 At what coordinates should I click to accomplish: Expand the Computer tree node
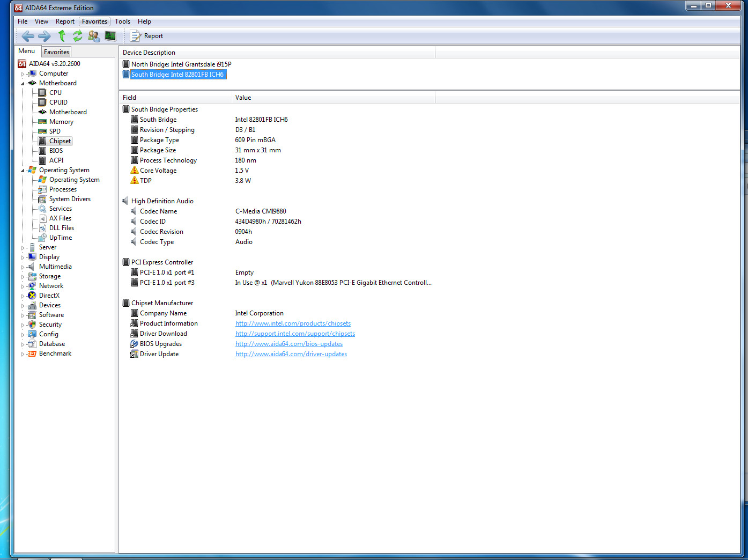coord(23,74)
